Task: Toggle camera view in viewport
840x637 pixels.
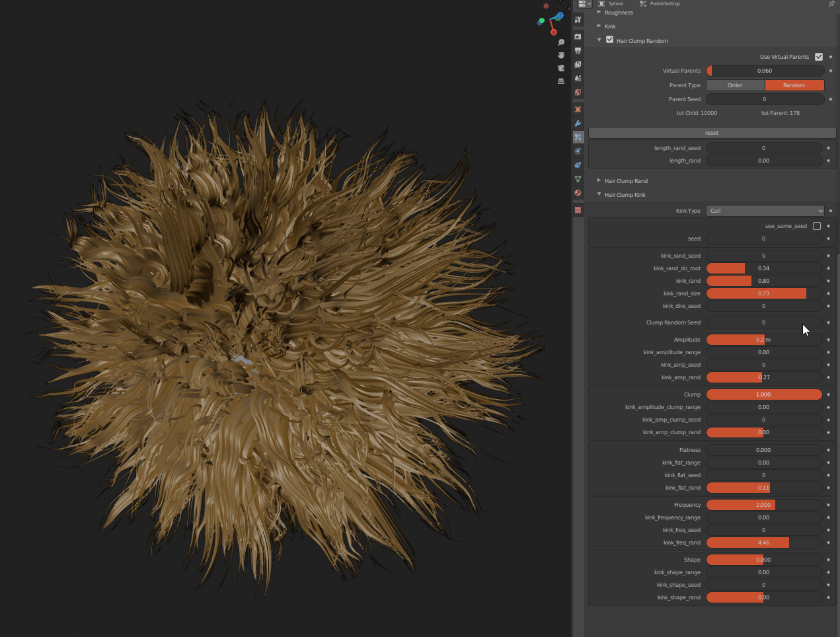Action: [561, 68]
